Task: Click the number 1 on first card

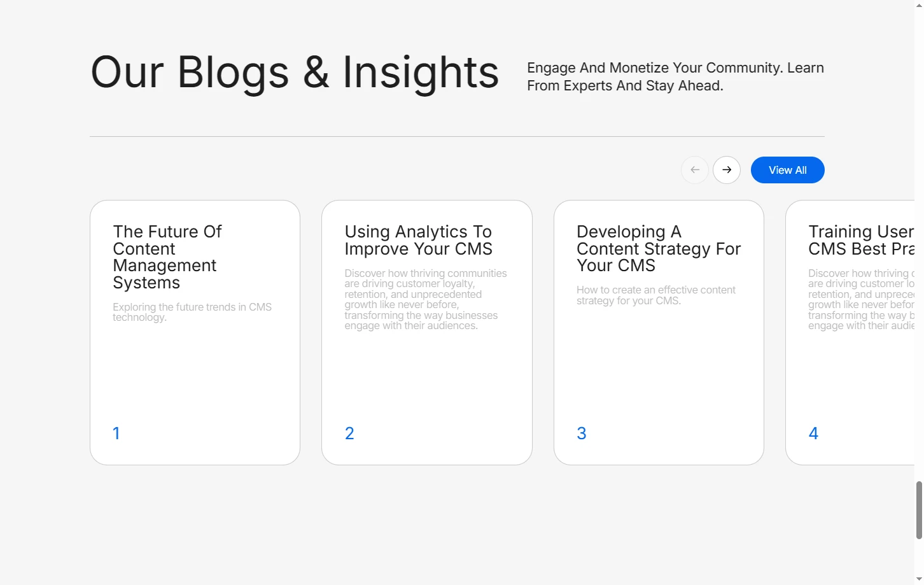Action: (x=116, y=433)
